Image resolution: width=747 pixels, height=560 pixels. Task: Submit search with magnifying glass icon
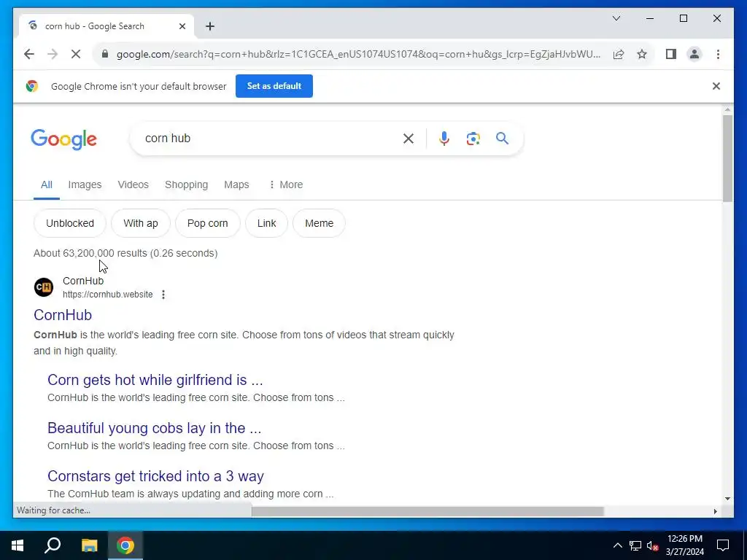point(502,139)
